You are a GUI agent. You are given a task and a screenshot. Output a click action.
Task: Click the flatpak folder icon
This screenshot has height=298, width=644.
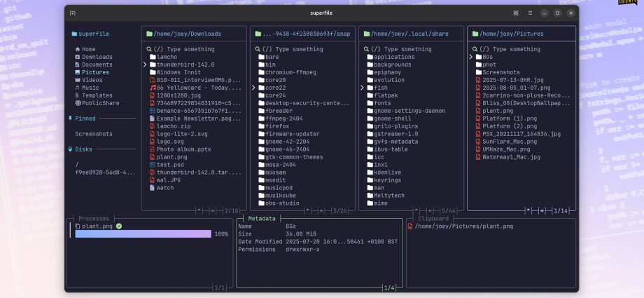[370, 95]
